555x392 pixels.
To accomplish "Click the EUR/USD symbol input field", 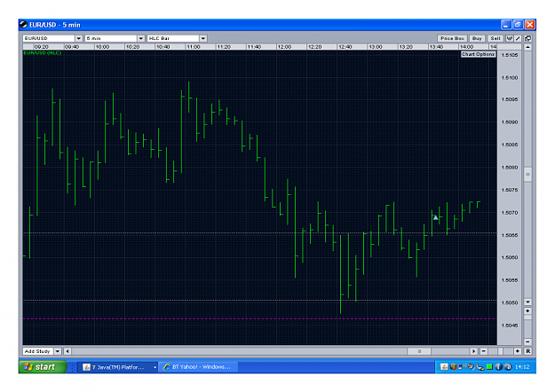I will [x=49, y=38].
